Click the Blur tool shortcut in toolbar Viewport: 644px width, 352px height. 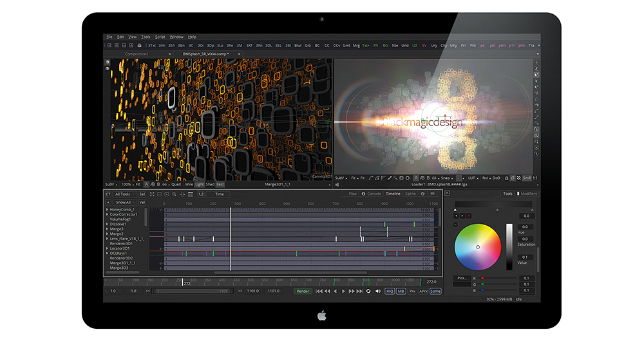[298, 46]
